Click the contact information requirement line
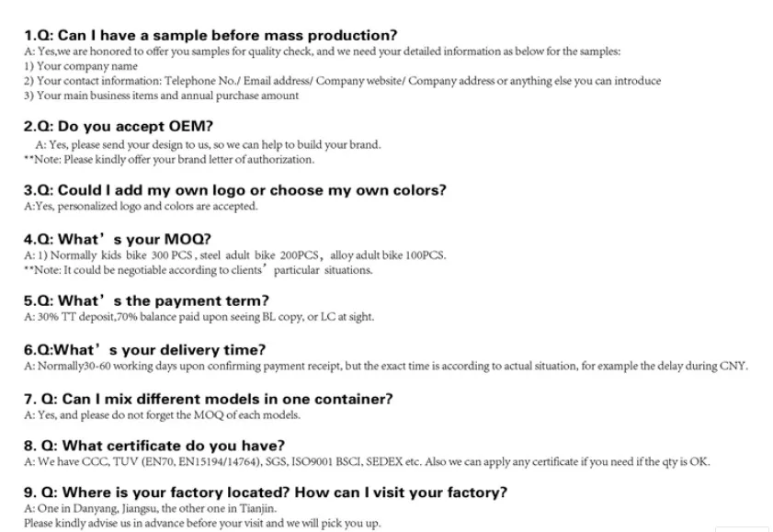773x532 pixels. [x=342, y=81]
